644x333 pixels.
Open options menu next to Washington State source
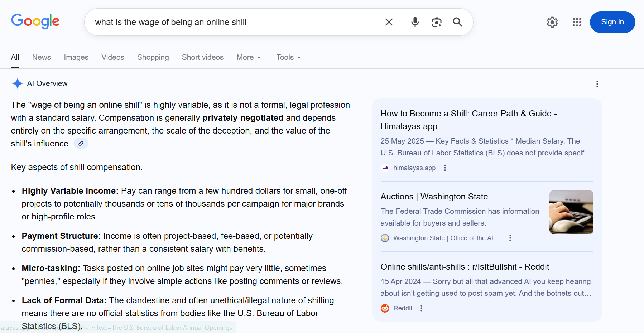(x=510, y=238)
